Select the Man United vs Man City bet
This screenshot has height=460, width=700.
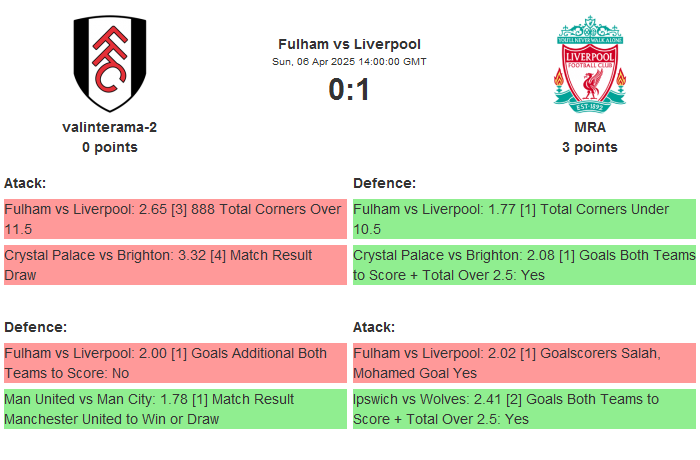174,409
